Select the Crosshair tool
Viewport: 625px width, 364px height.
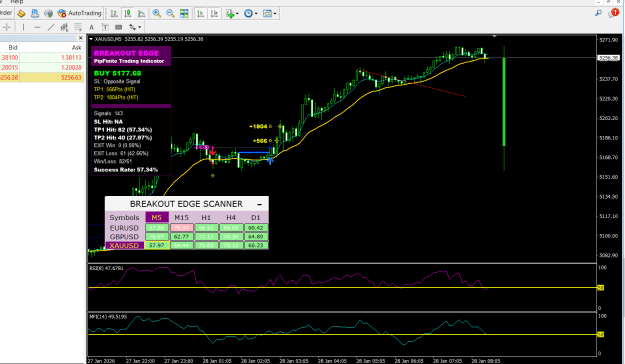pyautogui.click(x=7, y=27)
